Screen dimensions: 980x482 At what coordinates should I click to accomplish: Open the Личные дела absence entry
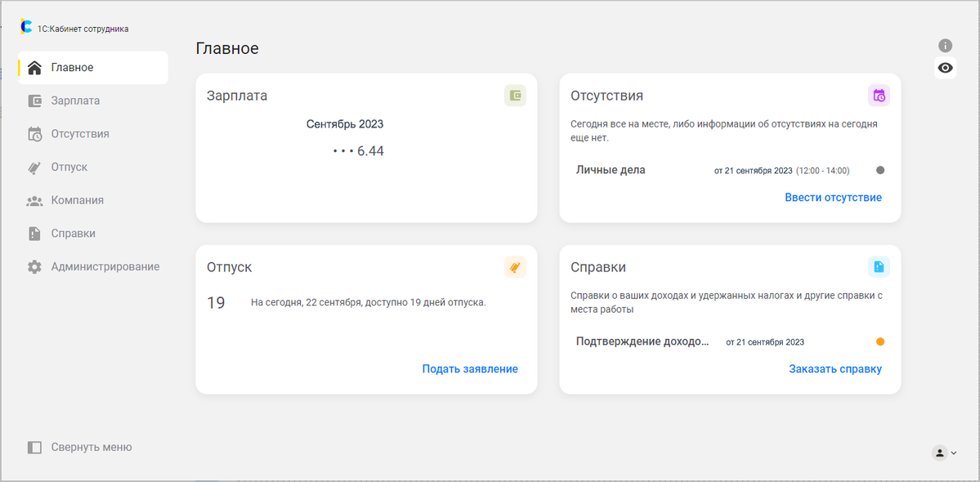point(730,170)
